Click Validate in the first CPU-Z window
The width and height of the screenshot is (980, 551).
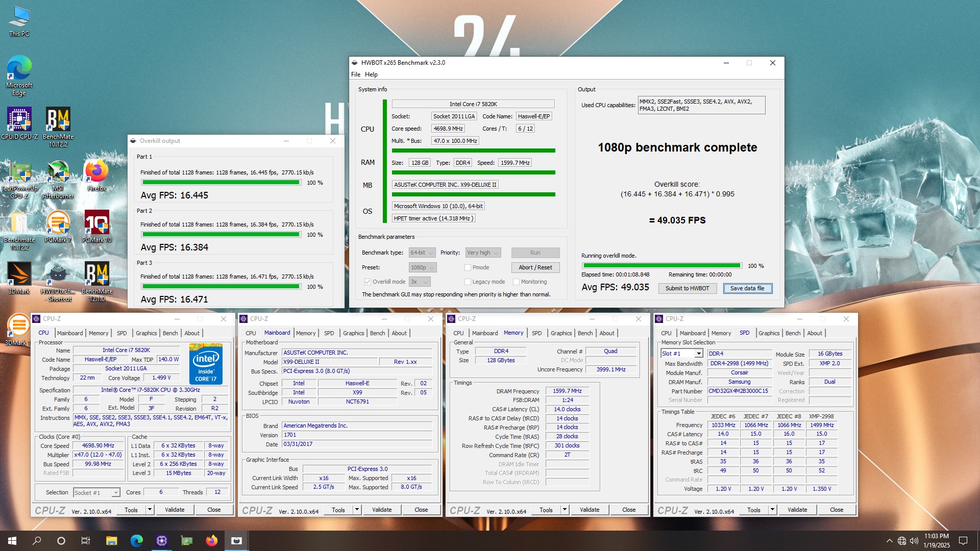click(175, 510)
